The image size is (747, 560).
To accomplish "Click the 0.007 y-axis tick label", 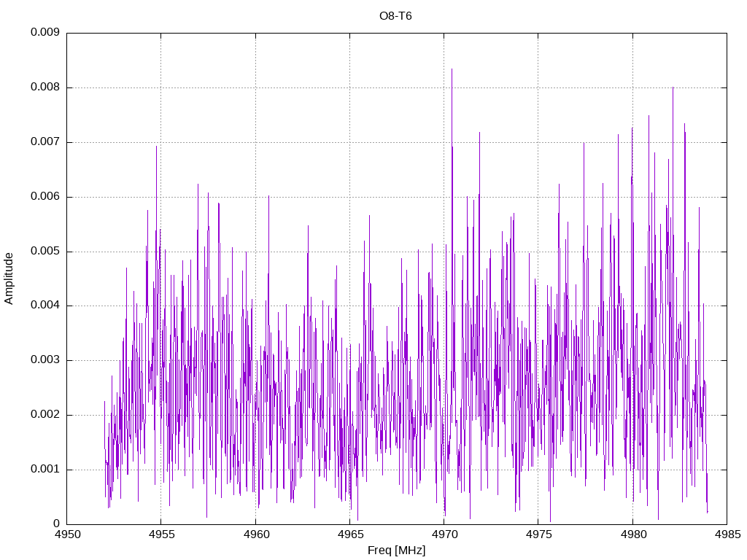I will pos(45,142).
